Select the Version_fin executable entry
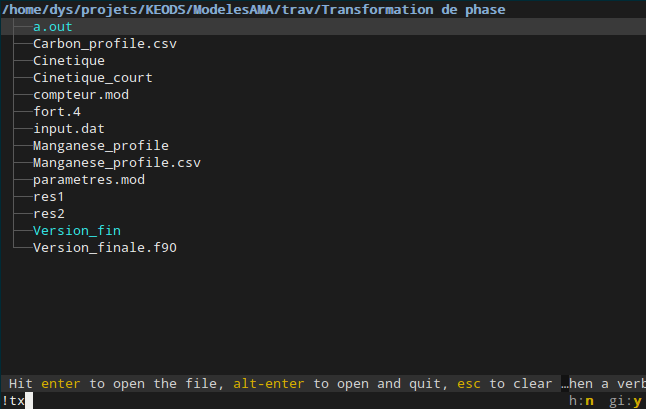The image size is (646, 409). pos(77,231)
